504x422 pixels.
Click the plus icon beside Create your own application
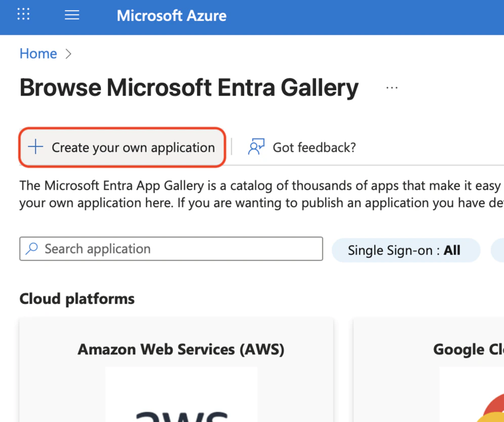point(35,147)
